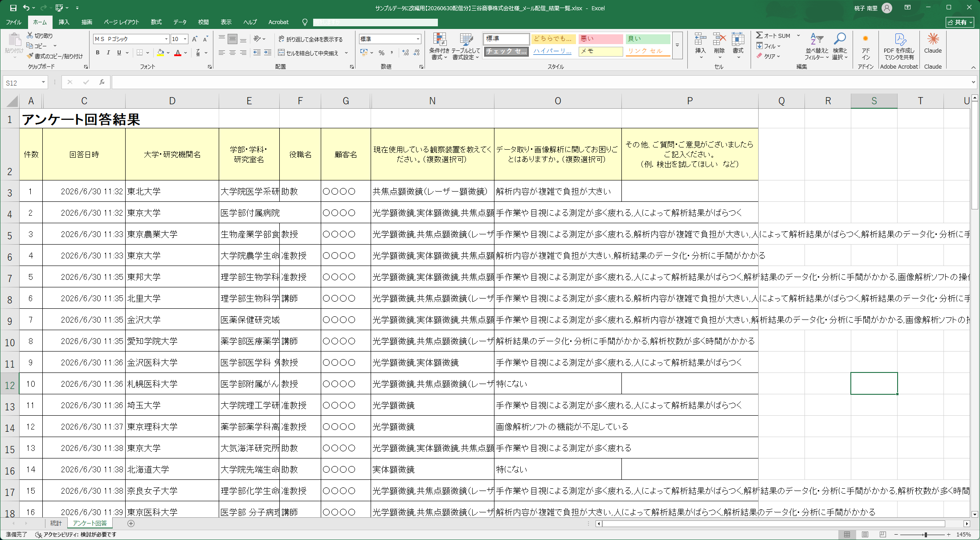The width and height of the screenshot is (980, 540).
Task: Toggle Bold formatting
Action: pos(98,53)
